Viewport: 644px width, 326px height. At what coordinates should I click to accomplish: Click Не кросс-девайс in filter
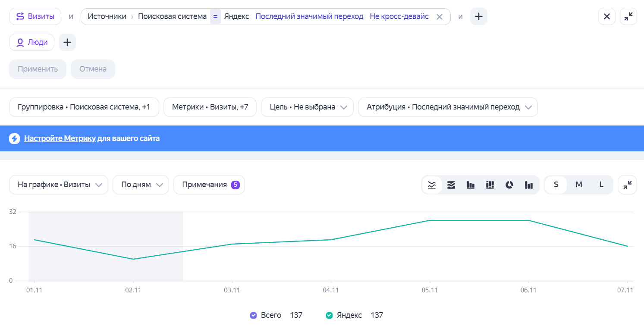point(399,16)
